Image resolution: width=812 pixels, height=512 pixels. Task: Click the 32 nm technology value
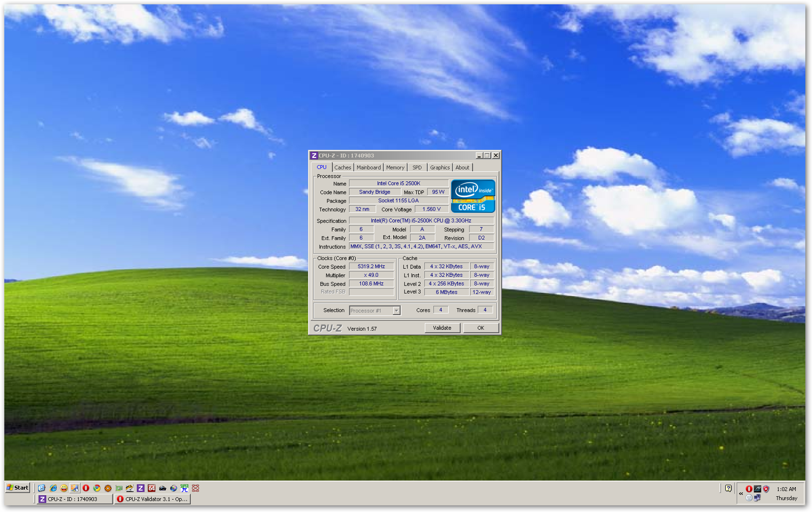pos(362,209)
